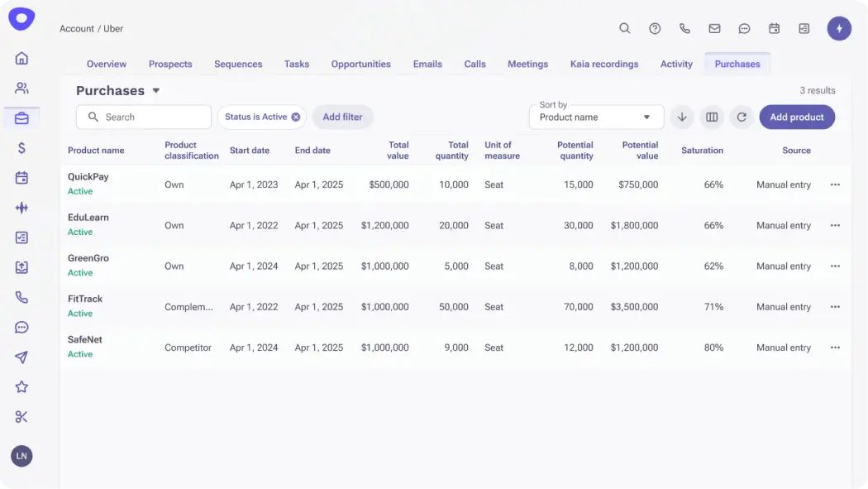Click the snippets scissors icon in sidebar
Viewport: 868px width, 489px height.
[x=21, y=416]
